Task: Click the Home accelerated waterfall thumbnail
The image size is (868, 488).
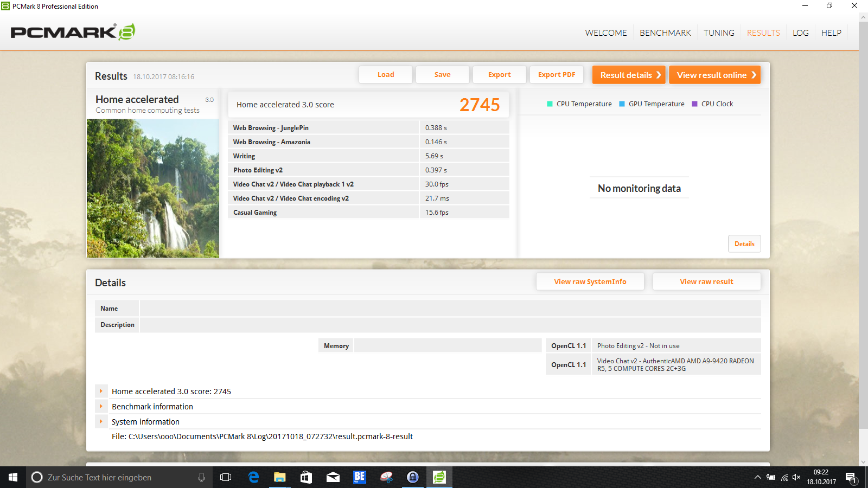Action: 153,188
